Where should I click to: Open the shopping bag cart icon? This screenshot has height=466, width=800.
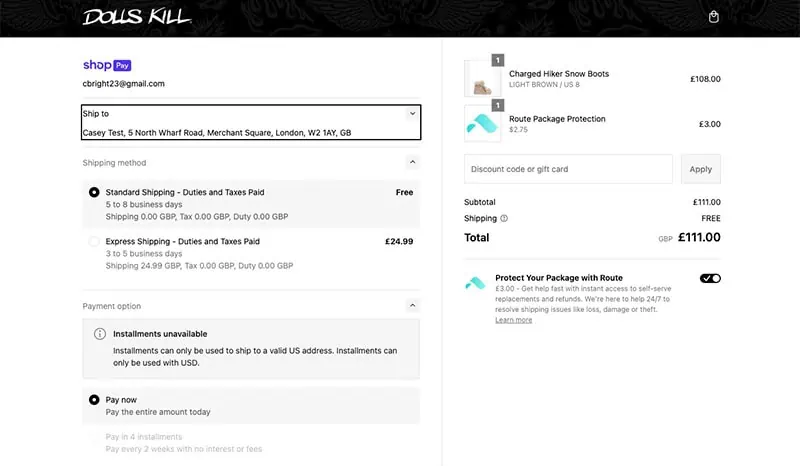tap(713, 17)
